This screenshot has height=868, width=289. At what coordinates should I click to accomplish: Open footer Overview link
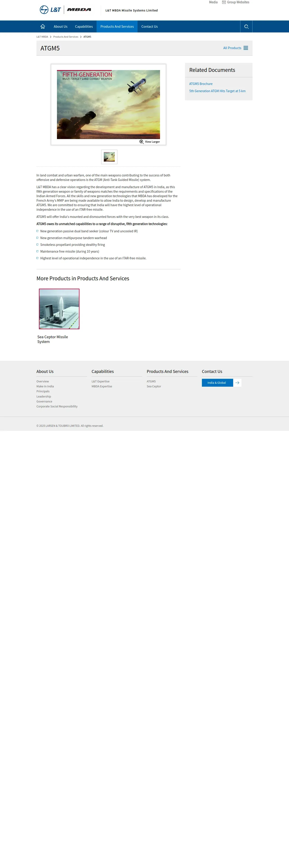(x=43, y=381)
